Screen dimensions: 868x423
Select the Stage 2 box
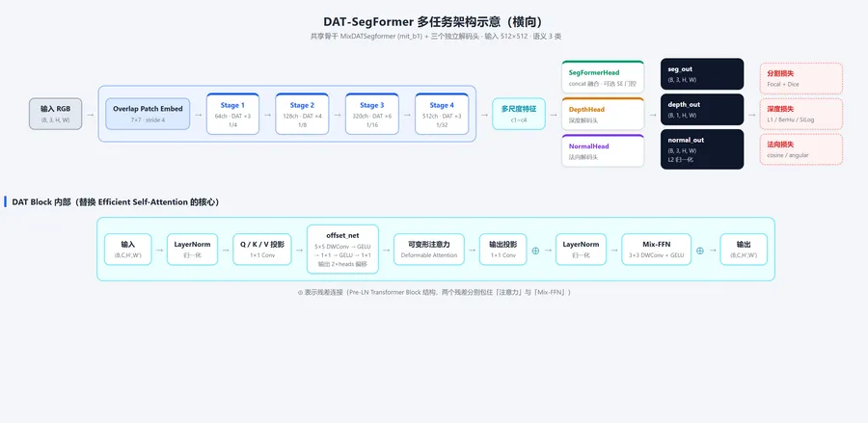pos(302,114)
